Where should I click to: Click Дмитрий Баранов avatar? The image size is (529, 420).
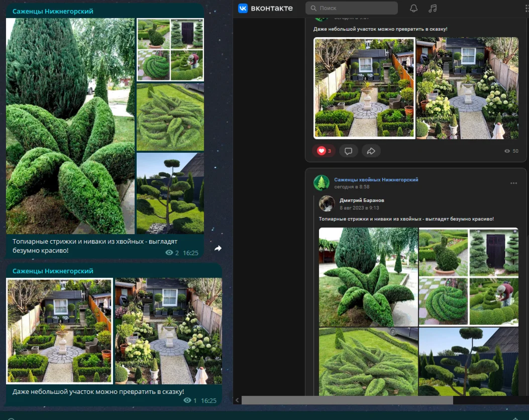click(327, 203)
